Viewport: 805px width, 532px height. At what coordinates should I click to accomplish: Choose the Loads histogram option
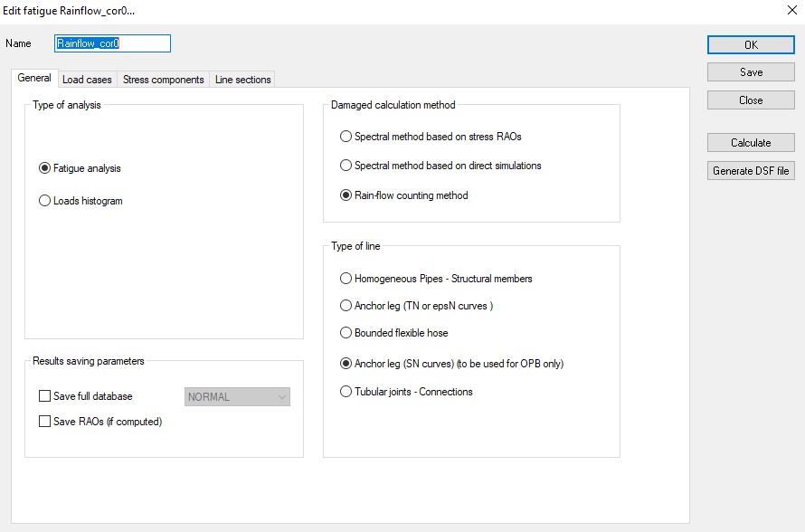pos(45,201)
